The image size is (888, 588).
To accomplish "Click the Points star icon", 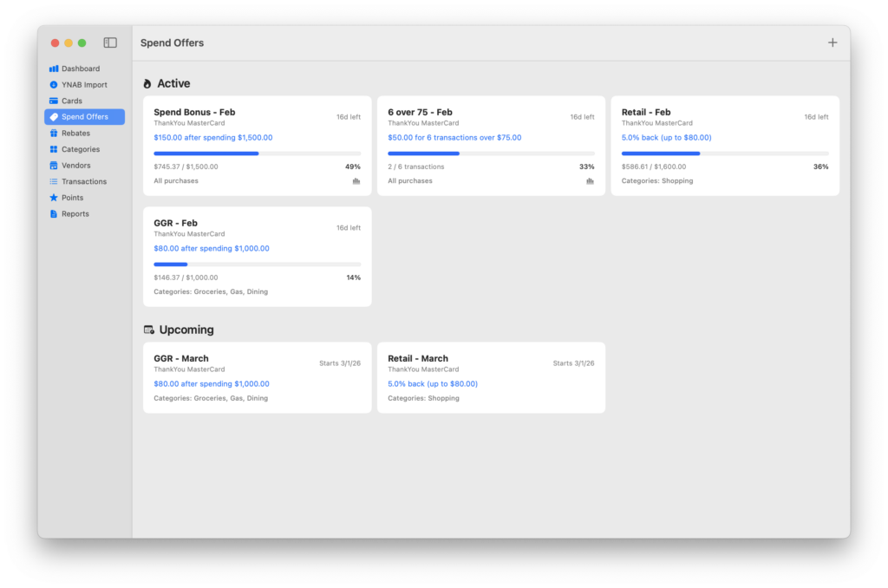I will 54,198.
